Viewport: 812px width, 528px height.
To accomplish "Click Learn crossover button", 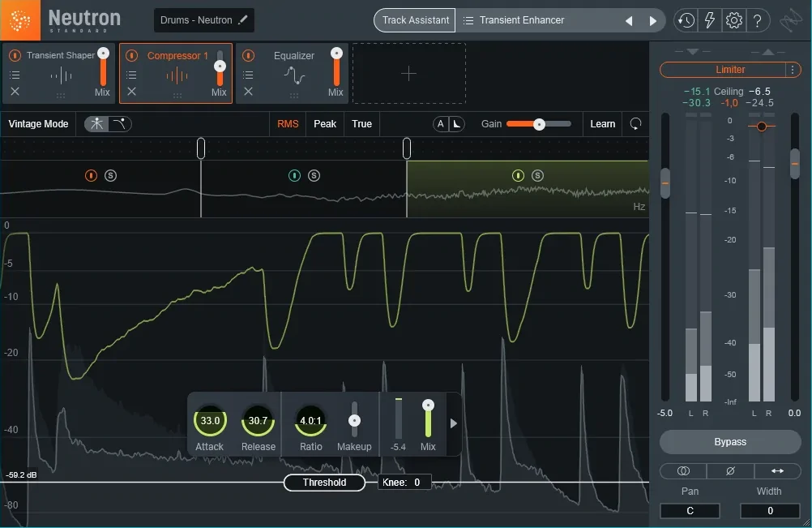I will (x=602, y=124).
